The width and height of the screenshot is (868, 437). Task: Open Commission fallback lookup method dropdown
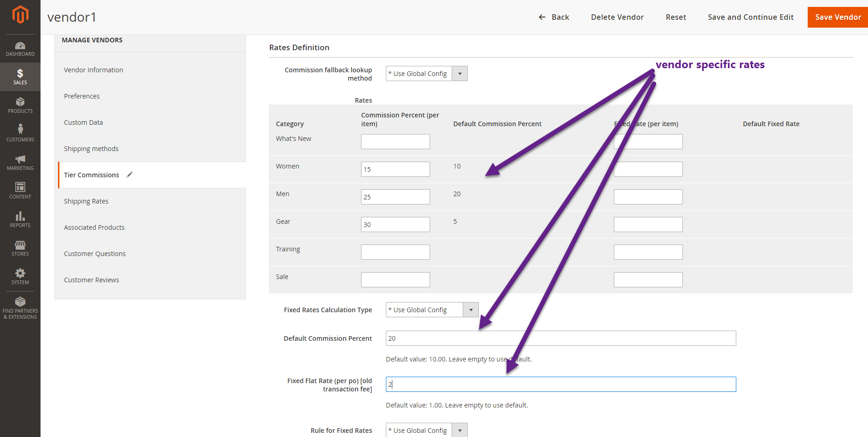pyautogui.click(x=426, y=74)
